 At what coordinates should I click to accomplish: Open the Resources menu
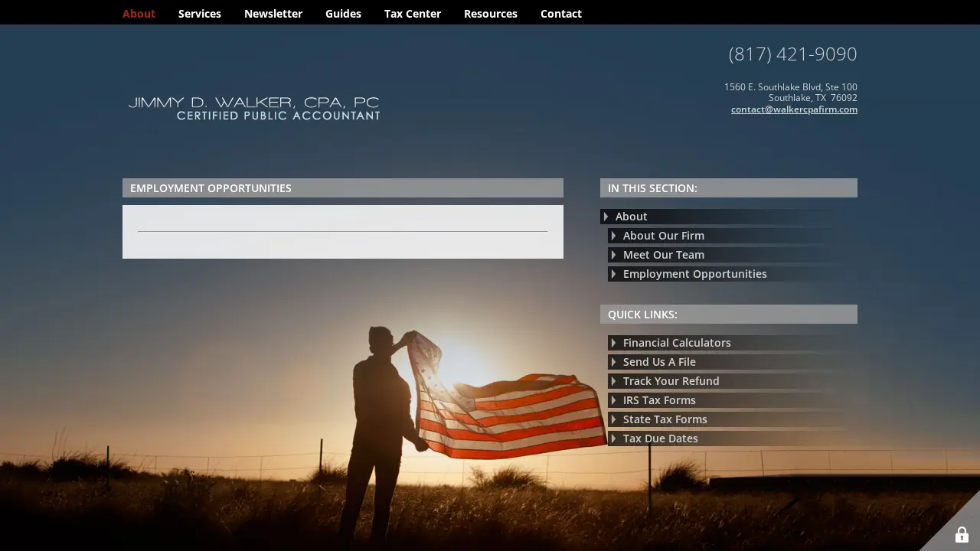[x=491, y=14]
